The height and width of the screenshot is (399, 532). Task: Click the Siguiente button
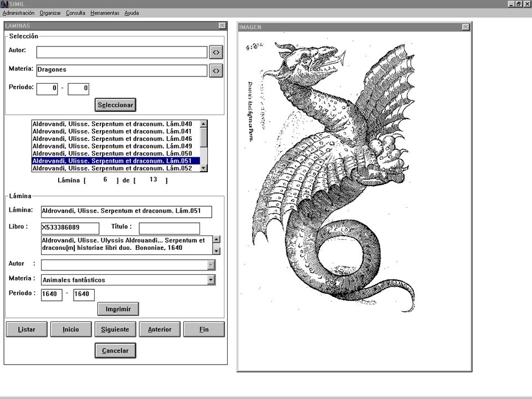coord(115,329)
